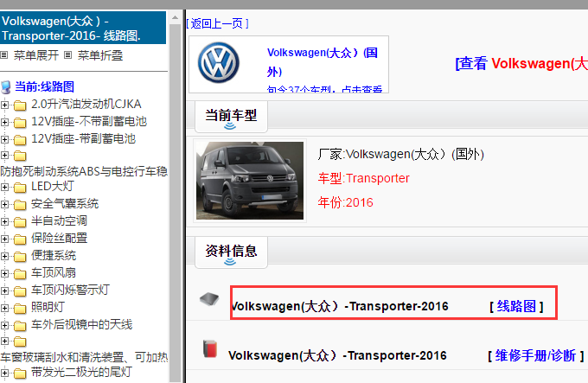The width and height of the screenshot is (588, 383).
Task: Click the Volkswagen Transporter-2016 线路图 header title
Action: 83,29
